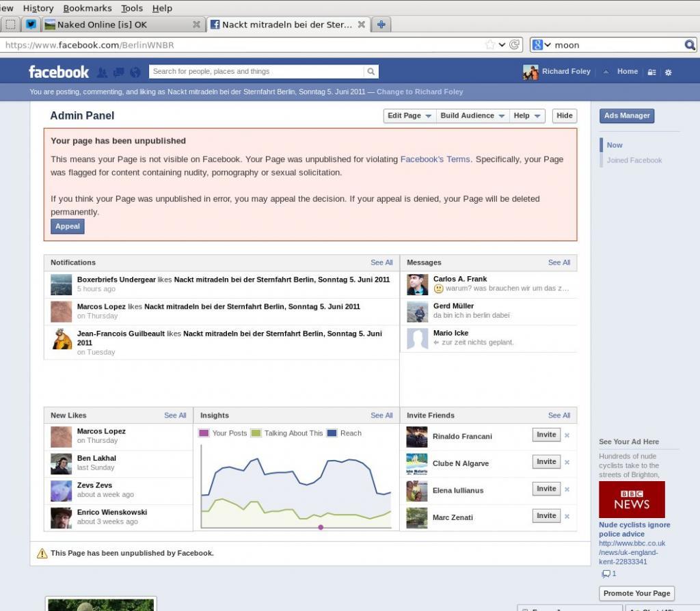
Task: Click Your Posts purple legend swatch
Action: click(204, 433)
